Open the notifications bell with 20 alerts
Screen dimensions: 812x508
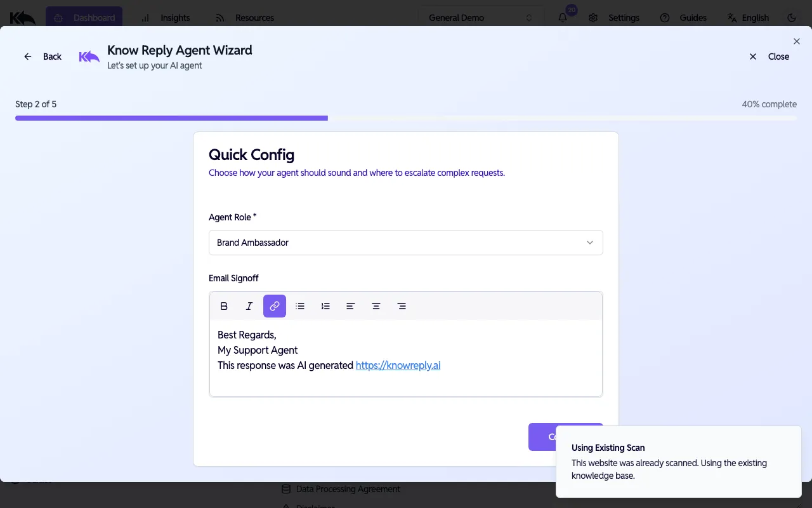(x=562, y=18)
